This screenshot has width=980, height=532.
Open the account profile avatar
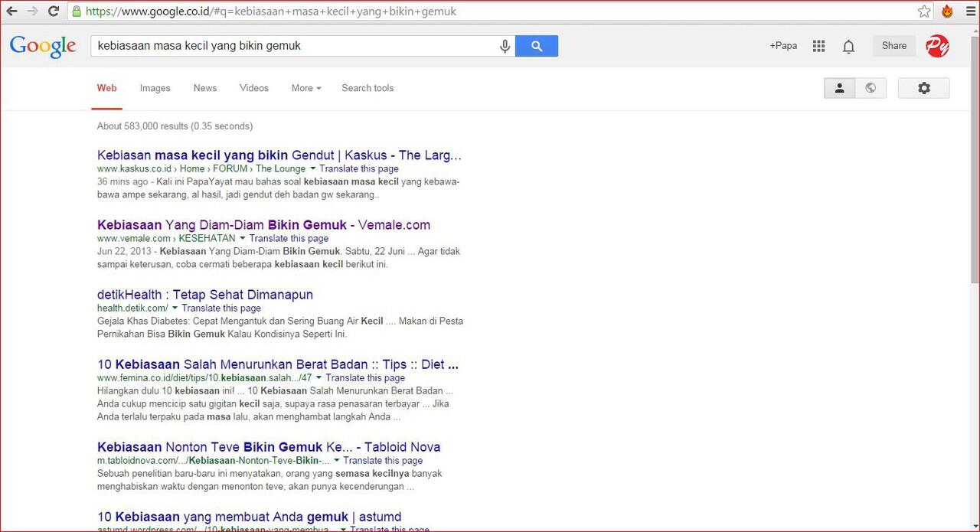click(937, 46)
